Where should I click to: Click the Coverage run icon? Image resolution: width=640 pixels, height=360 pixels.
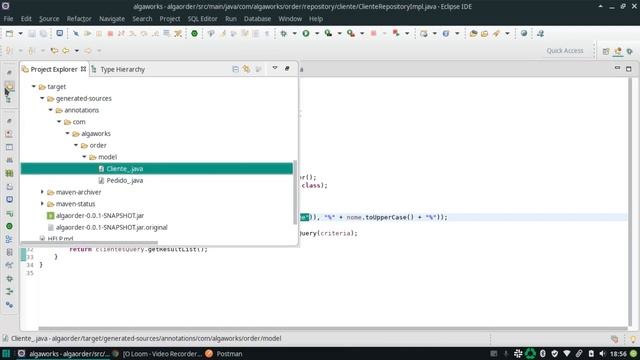(329, 33)
